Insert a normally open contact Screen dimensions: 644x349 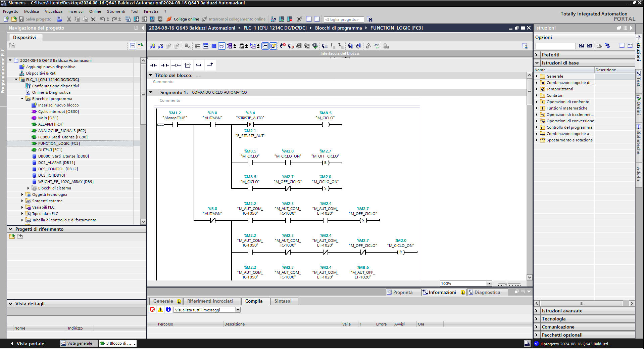pyautogui.click(x=153, y=65)
